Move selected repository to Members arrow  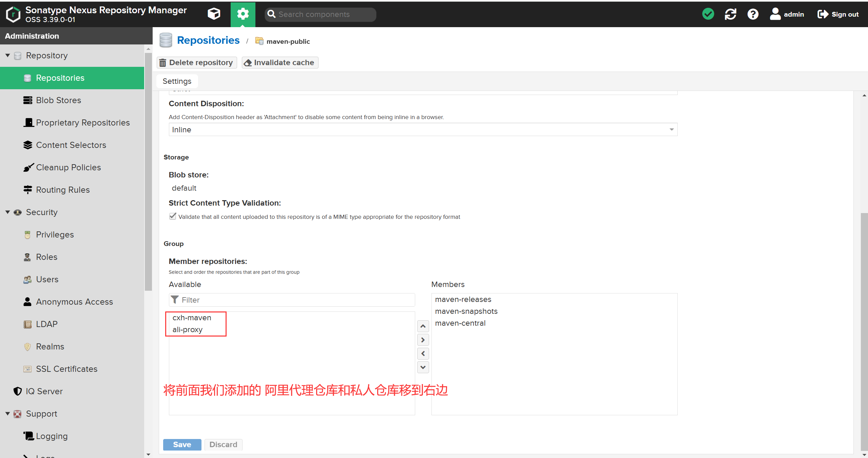click(423, 340)
